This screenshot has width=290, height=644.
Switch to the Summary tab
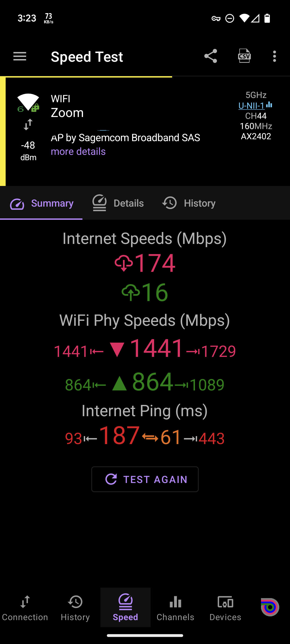(41, 203)
